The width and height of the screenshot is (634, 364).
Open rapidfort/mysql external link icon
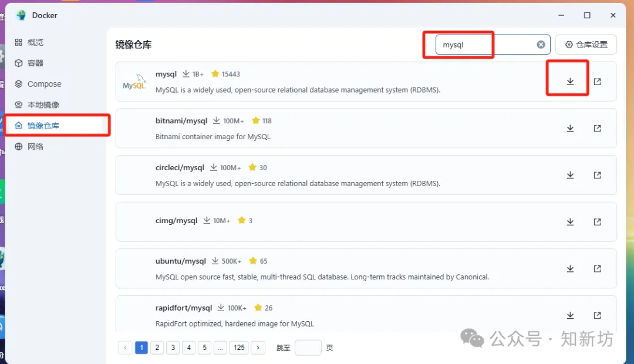[x=597, y=315]
